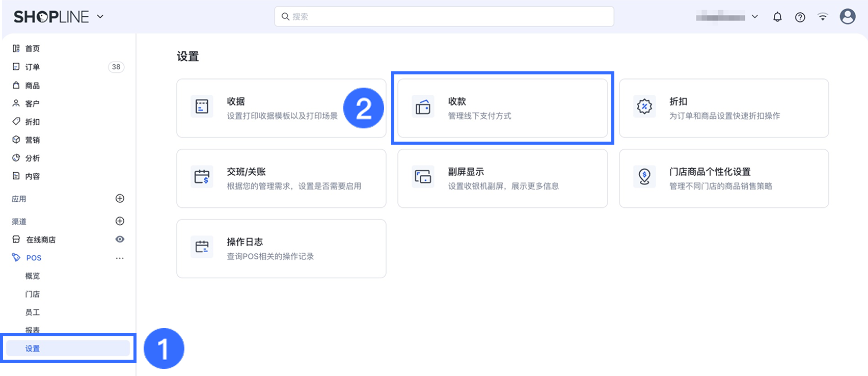Open the 操作日志 settings card
This screenshot has width=868, height=376.
coord(281,249)
